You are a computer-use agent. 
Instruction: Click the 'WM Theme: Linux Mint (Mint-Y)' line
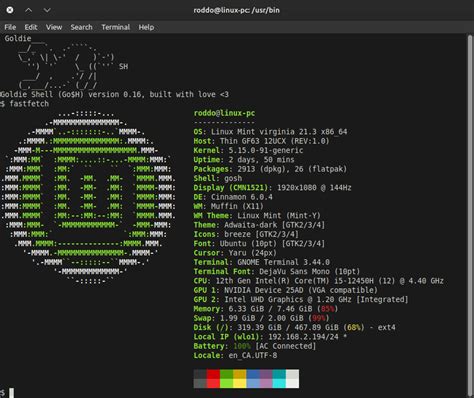pos(257,216)
